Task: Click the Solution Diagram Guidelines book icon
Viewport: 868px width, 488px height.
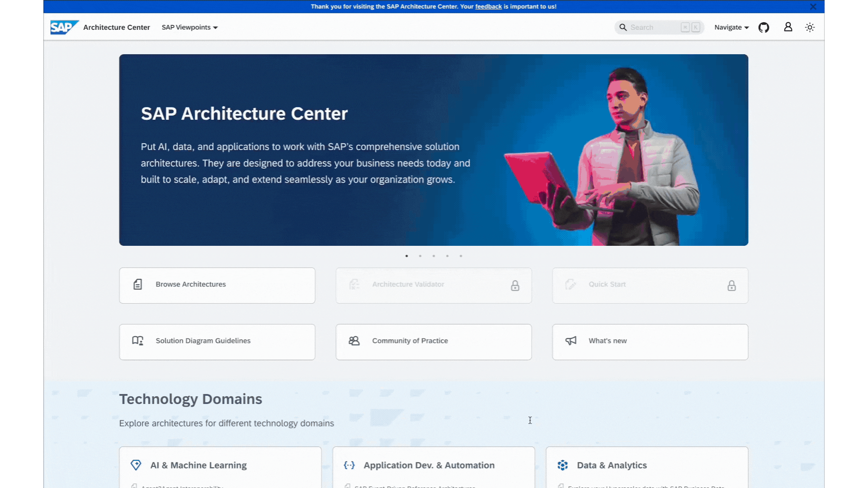Action: 137,341
